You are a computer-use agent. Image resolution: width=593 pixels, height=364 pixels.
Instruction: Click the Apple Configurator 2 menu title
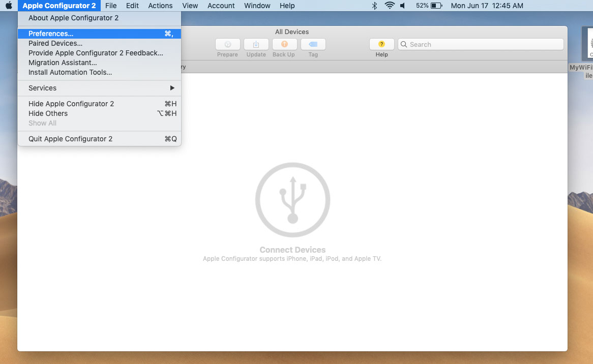(x=59, y=6)
